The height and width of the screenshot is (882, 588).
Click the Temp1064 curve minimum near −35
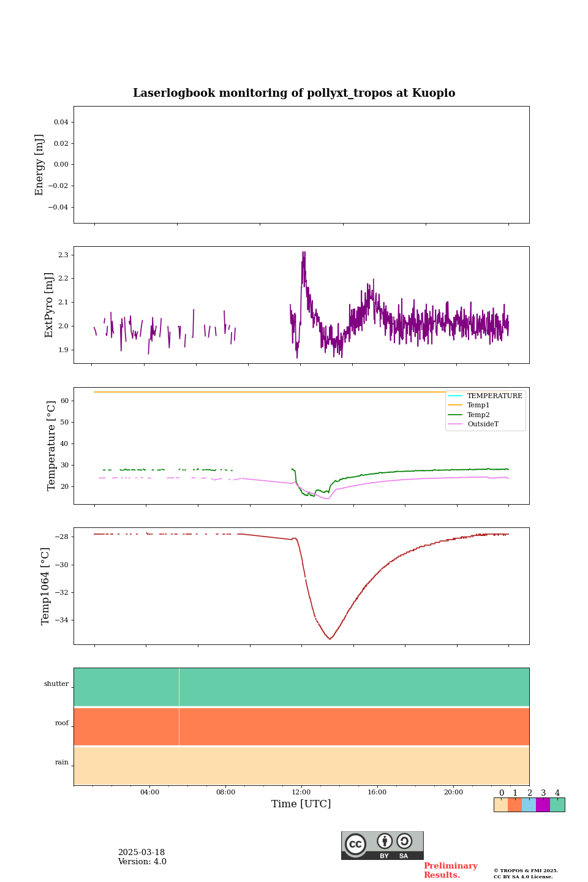pyautogui.click(x=330, y=638)
